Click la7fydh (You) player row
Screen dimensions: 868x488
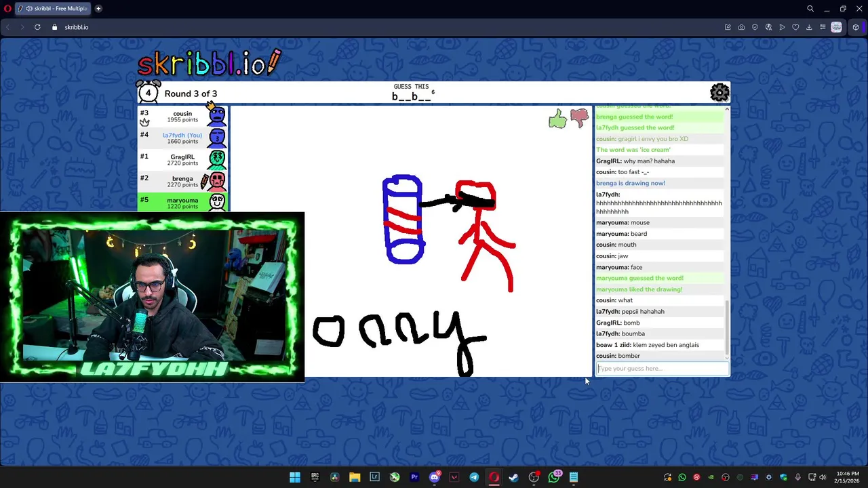pyautogui.click(x=182, y=138)
